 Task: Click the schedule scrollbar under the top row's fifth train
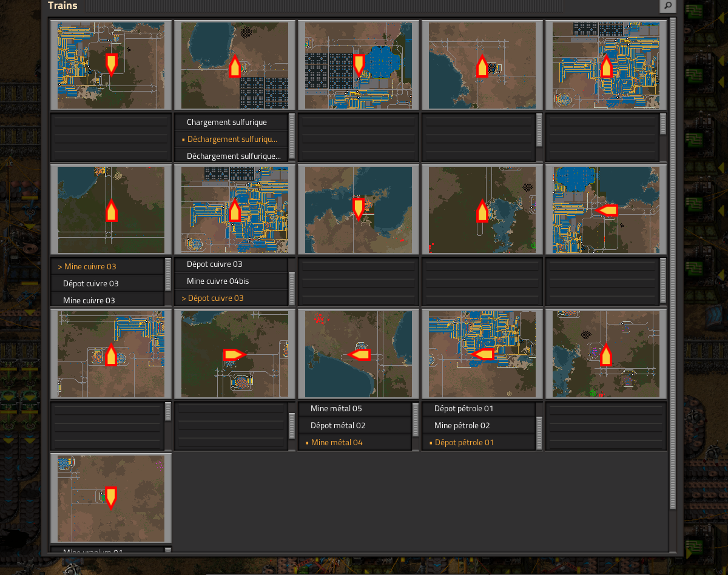tap(663, 124)
